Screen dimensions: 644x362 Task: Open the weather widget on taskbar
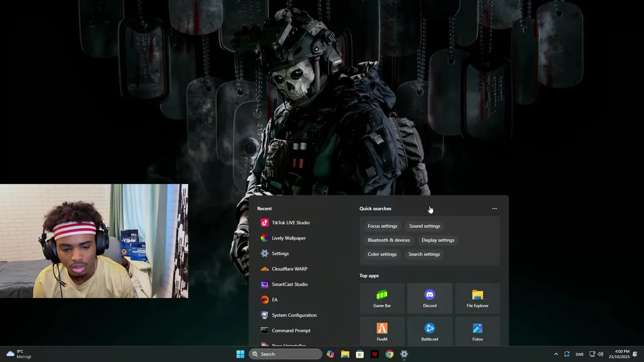pyautogui.click(x=19, y=354)
